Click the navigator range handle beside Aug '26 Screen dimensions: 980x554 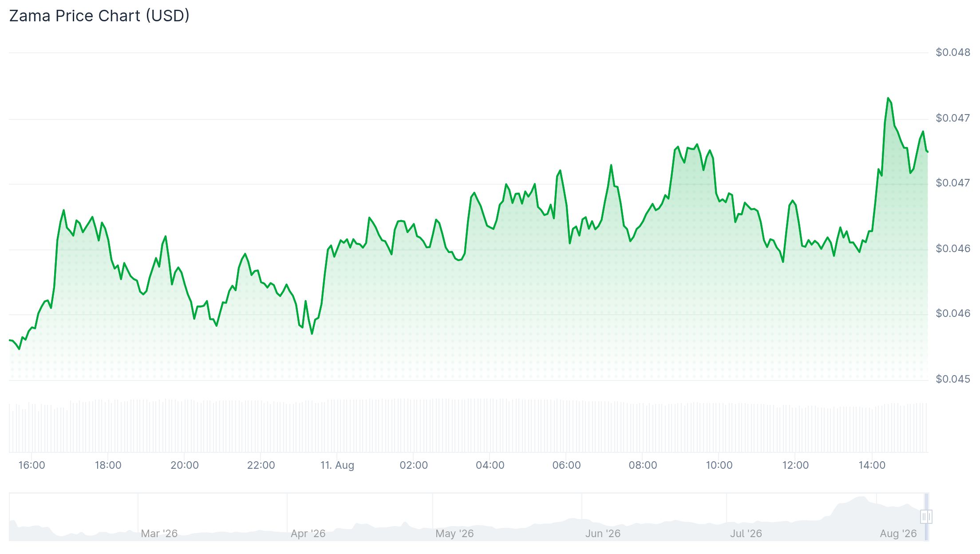coord(926,517)
